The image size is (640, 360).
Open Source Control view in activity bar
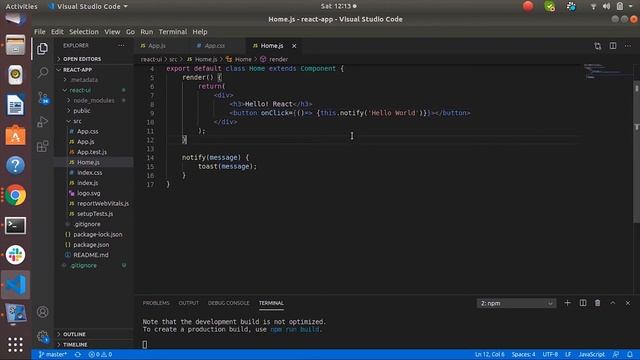tap(42, 98)
